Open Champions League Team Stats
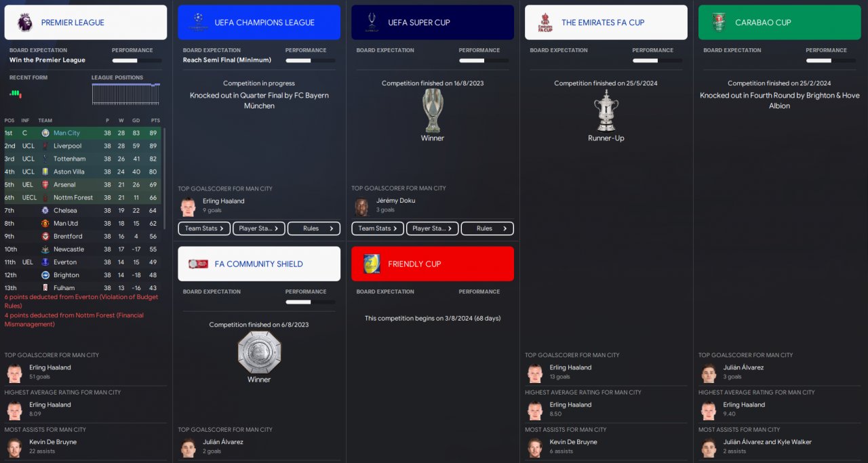Viewport: 868px width, 463px height. [204, 228]
